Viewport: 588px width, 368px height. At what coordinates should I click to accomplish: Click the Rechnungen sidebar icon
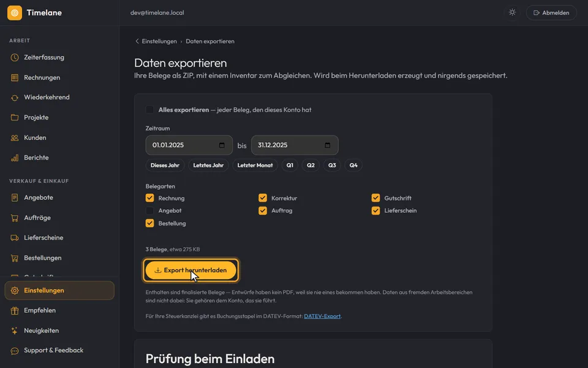pos(15,78)
